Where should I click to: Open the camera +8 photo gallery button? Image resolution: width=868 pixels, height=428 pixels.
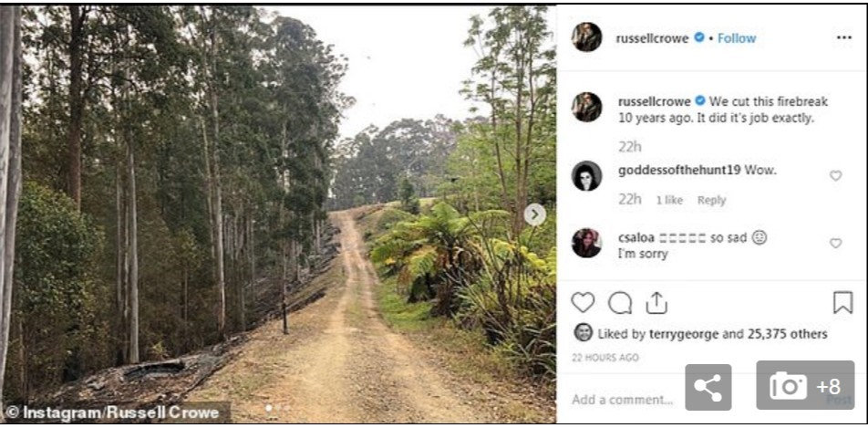pyautogui.click(x=804, y=385)
